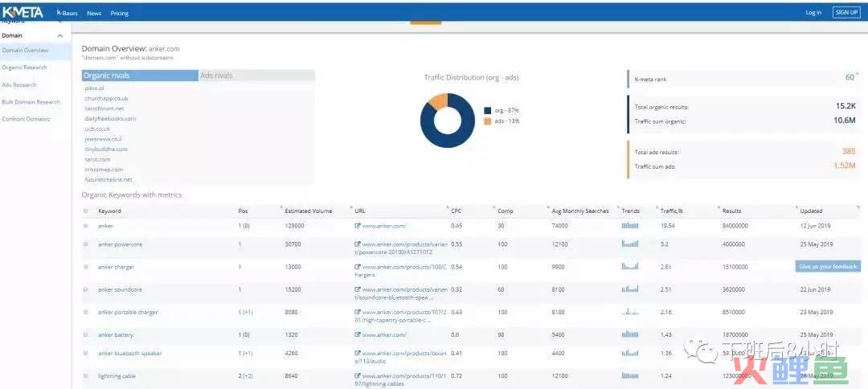Open external link icon in lightning cable row
The image size is (868, 389).
[x=358, y=375]
